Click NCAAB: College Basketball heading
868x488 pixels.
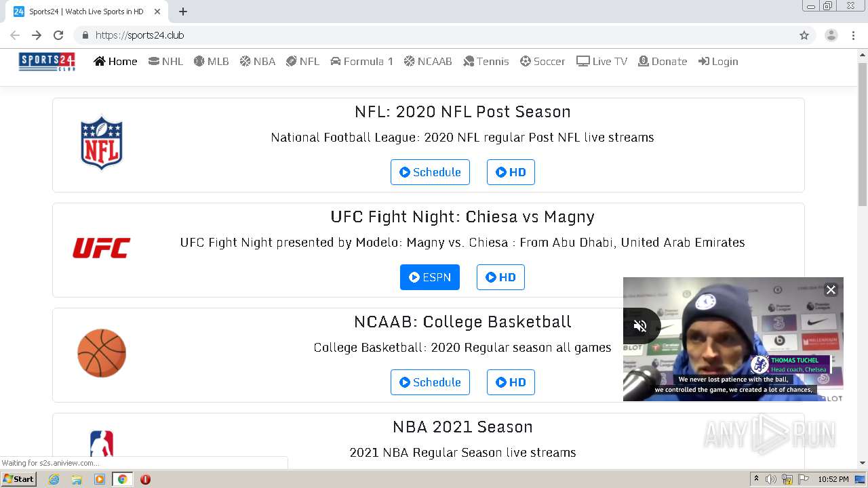462,322
